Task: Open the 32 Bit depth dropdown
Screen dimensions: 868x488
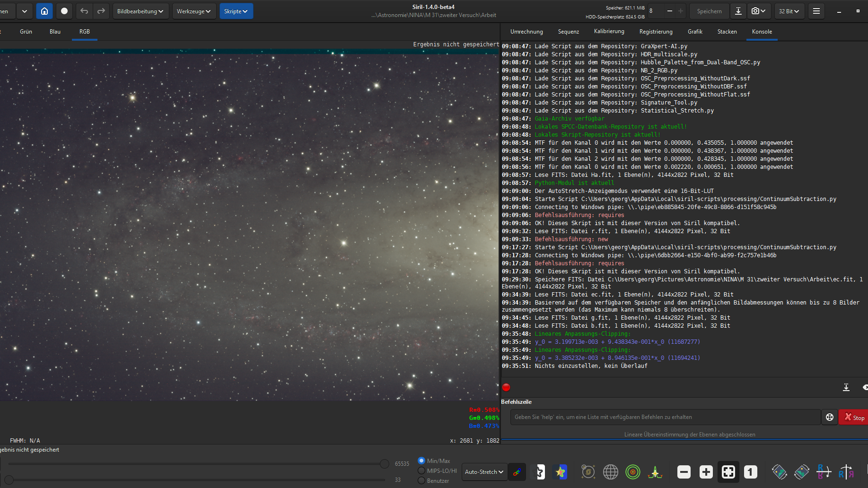Action: point(789,11)
